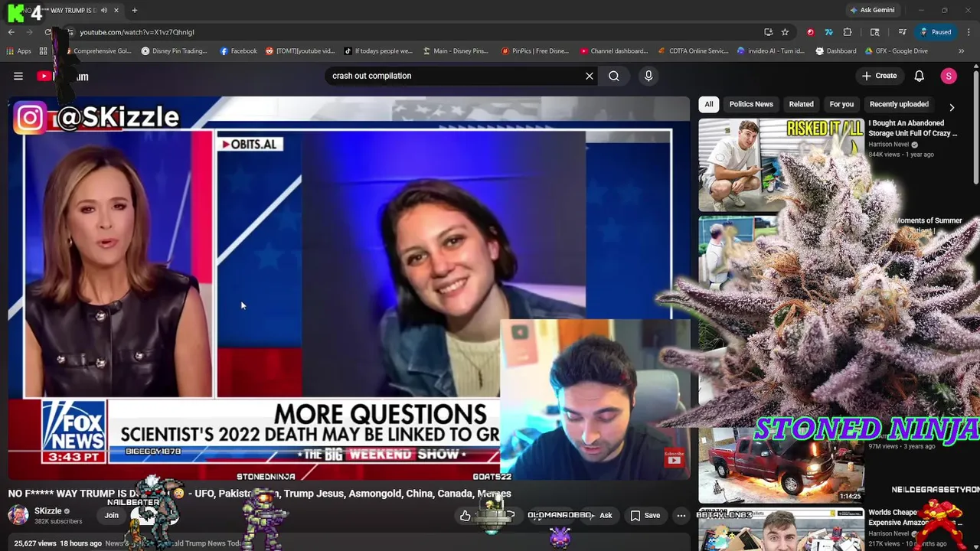Clear the YouTube search text
Screen dimensions: 980x551
click(590, 76)
